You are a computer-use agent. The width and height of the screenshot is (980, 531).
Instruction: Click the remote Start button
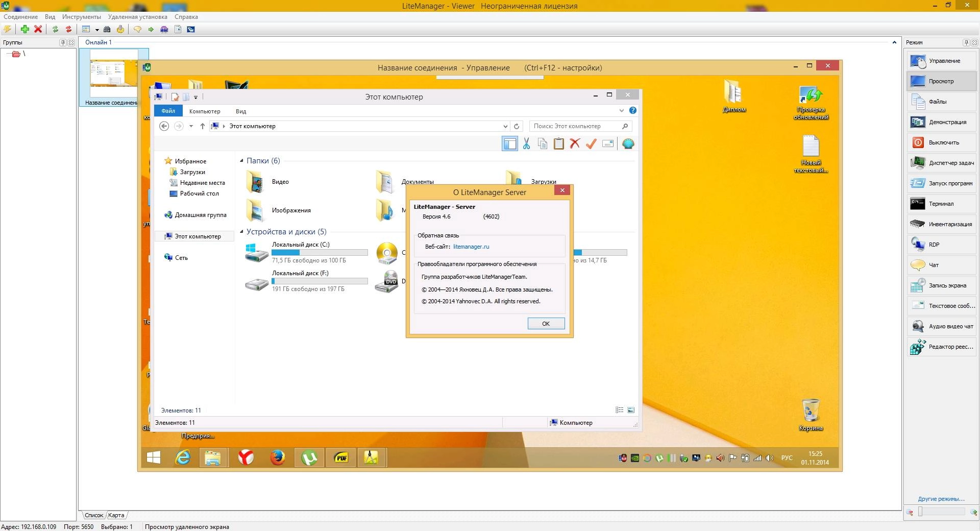pos(154,457)
